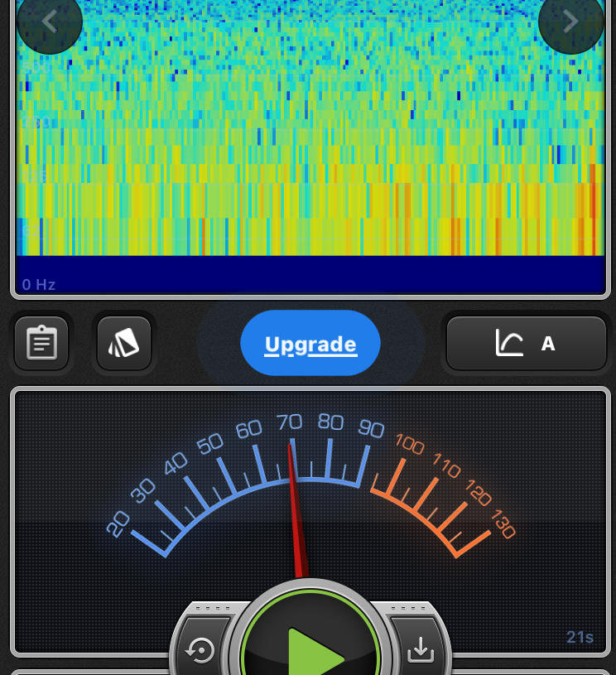Tap the eraser-shaped icon button
This screenshot has height=675, width=616.
(124, 343)
